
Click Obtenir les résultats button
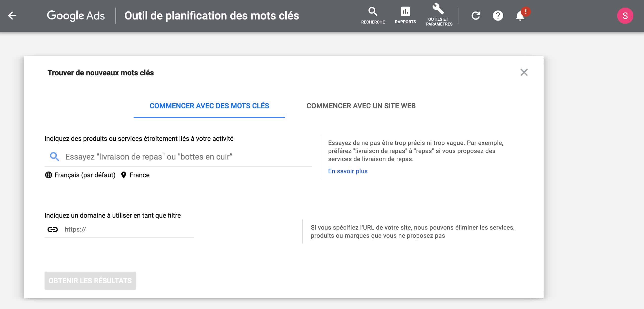(90, 281)
